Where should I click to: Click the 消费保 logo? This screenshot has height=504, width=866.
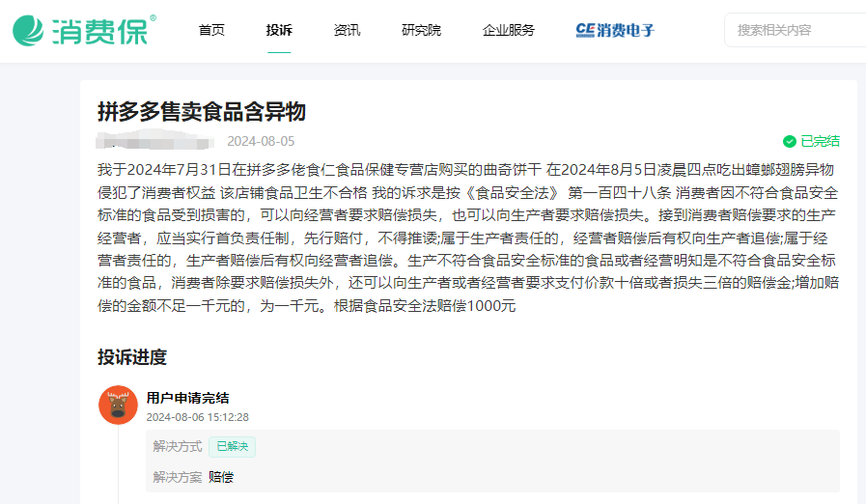[85, 30]
